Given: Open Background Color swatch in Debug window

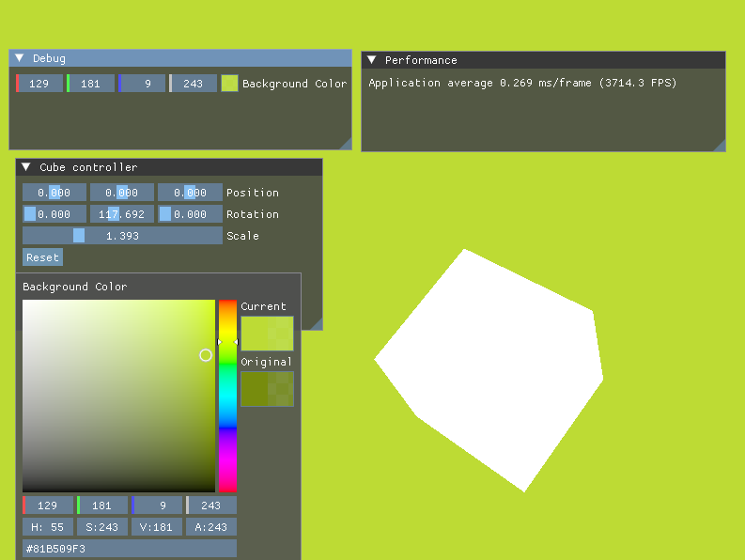Looking at the screenshot, I should coord(229,84).
